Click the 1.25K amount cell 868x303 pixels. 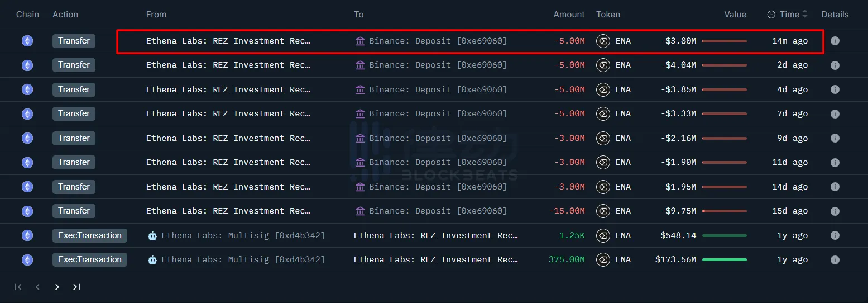pyautogui.click(x=572, y=235)
